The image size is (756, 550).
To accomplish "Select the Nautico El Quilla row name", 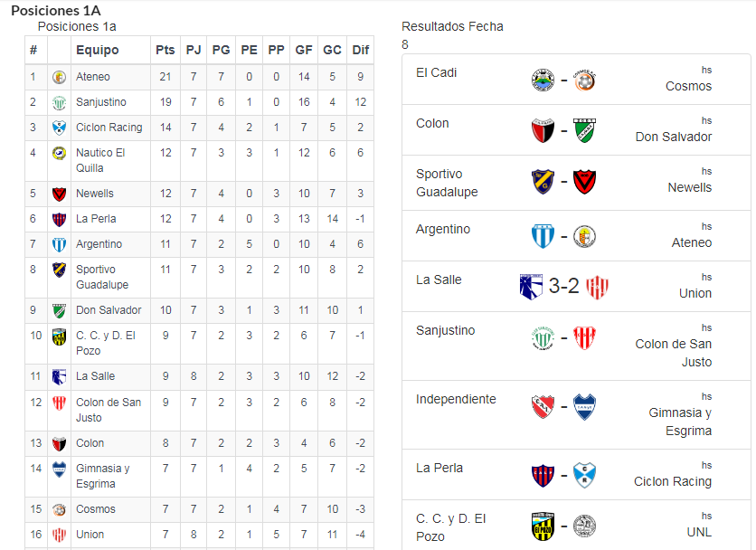I will pyautogui.click(x=100, y=160).
